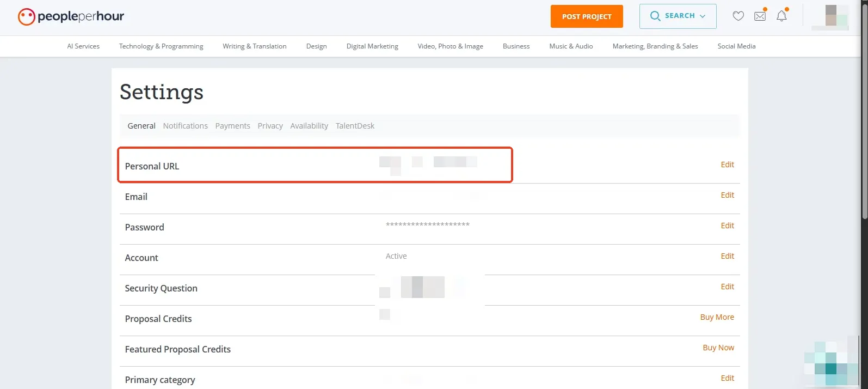Open the Privacy settings tab
The width and height of the screenshot is (868, 389).
tap(270, 126)
